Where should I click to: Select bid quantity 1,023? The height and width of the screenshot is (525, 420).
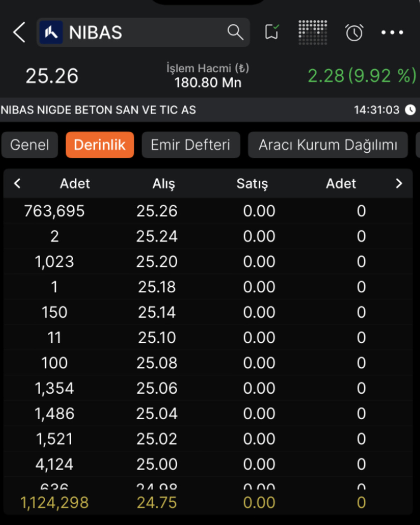[x=54, y=262]
